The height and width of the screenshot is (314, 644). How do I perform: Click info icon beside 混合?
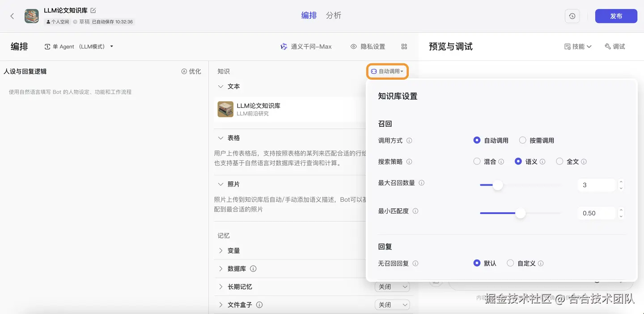click(x=501, y=162)
